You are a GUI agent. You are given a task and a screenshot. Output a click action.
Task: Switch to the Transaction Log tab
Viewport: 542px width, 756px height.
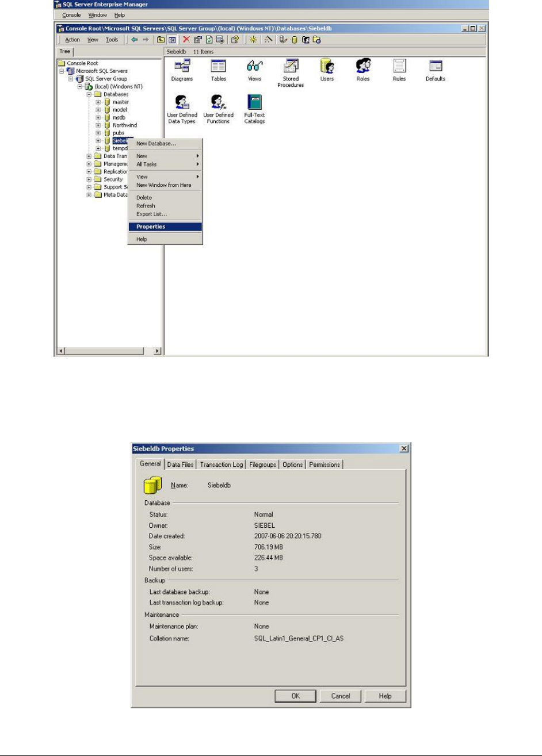click(x=222, y=465)
